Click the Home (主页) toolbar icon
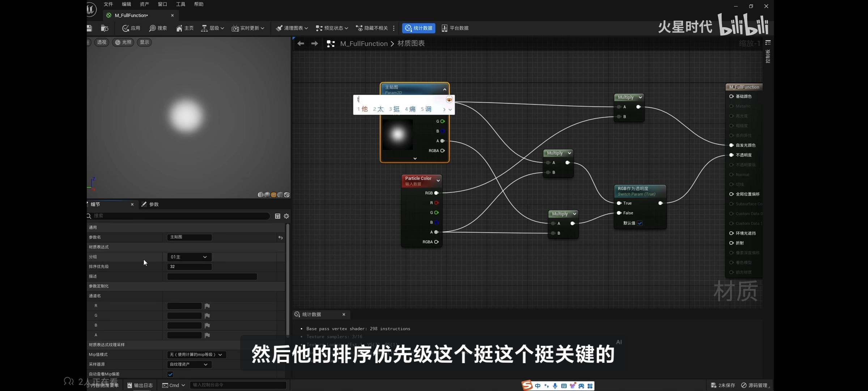The height and width of the screenshot is (391, 868). pos(185,28)
